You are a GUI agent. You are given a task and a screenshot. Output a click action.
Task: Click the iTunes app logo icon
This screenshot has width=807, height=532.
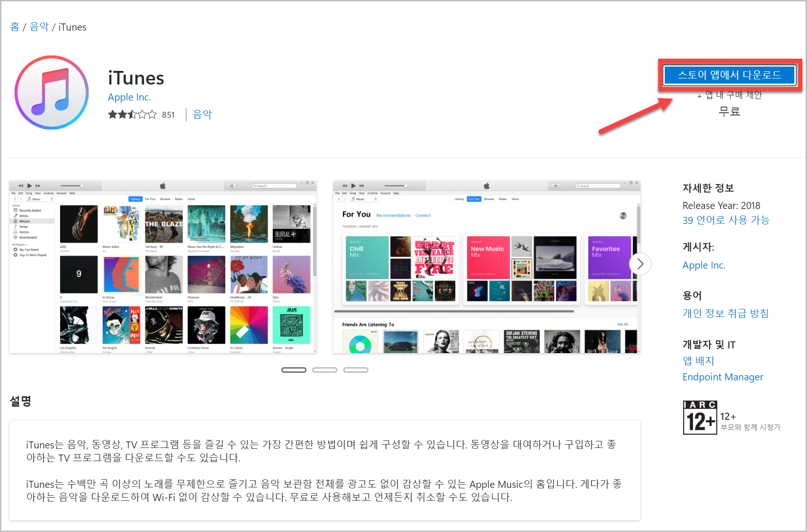(52, 93)
